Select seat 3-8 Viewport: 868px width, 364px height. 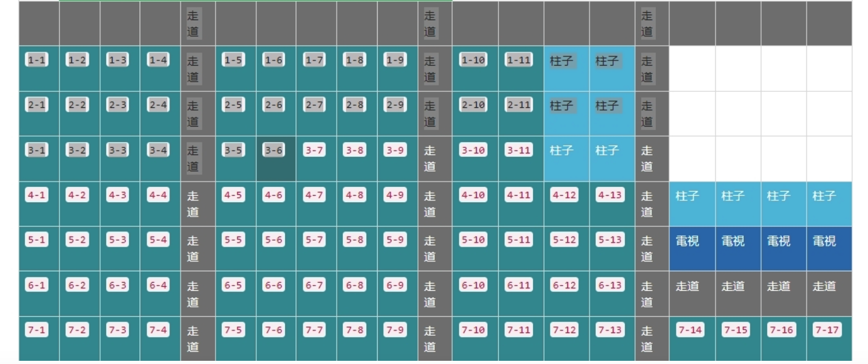point(354,150)
